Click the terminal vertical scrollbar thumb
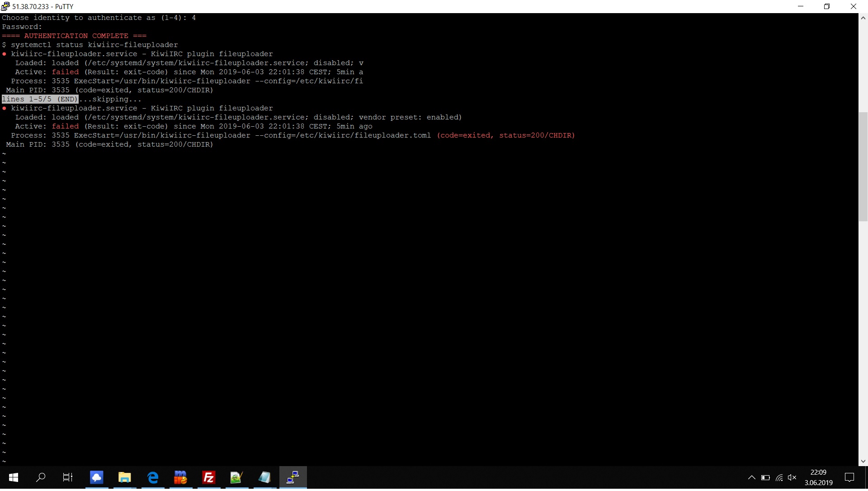 (863, 167)
